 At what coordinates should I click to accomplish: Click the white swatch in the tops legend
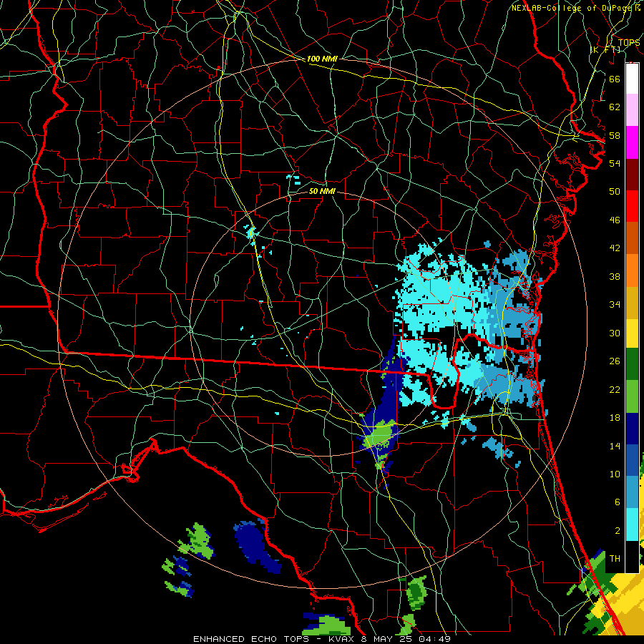632,79
